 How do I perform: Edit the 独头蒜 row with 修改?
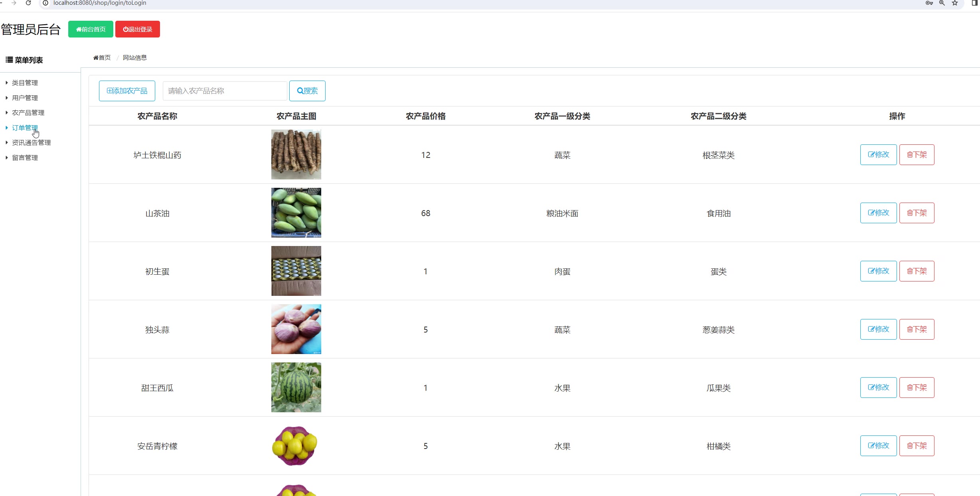878,329
